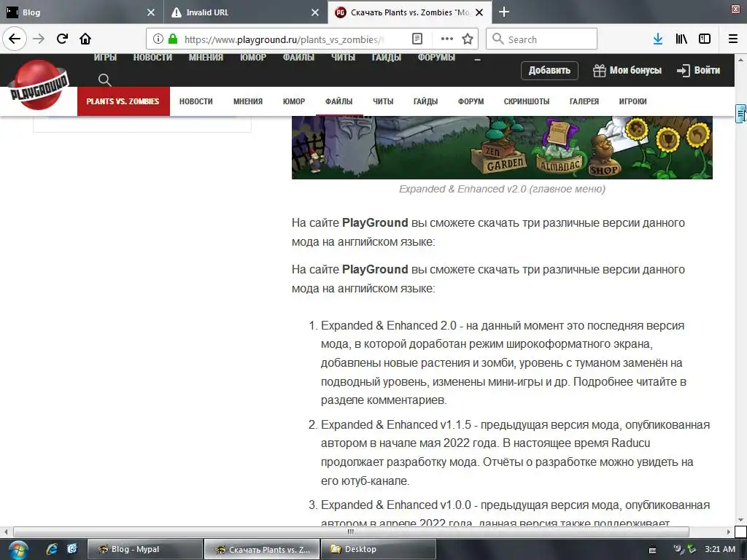
Task: Click the vertical scrollbar thumb
Action: click(740, 114)
